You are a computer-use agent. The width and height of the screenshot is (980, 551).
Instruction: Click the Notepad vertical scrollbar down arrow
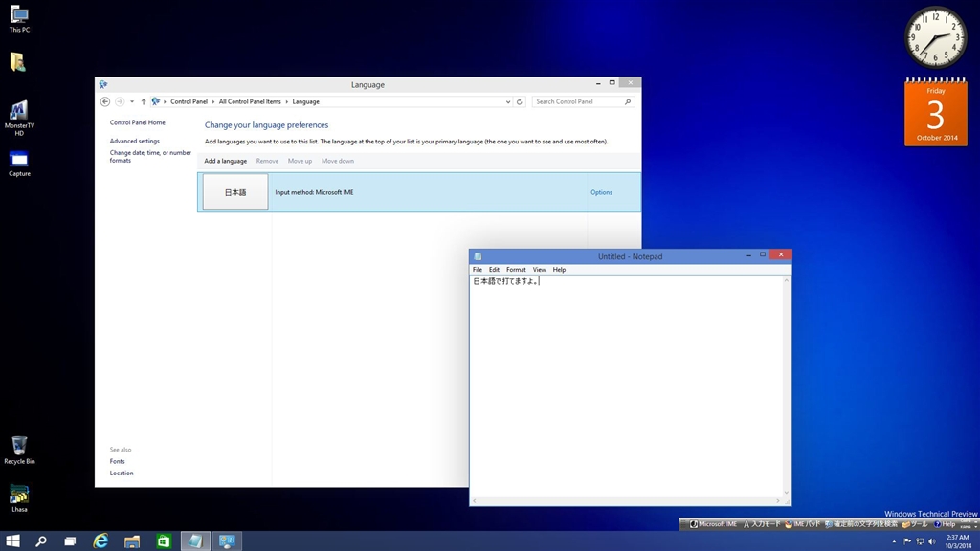787,494
